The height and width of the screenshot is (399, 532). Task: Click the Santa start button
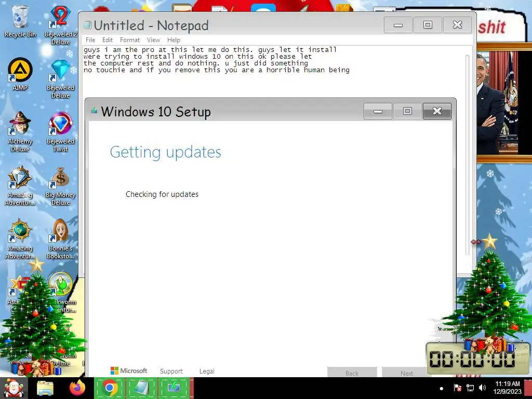coord(13,388)
